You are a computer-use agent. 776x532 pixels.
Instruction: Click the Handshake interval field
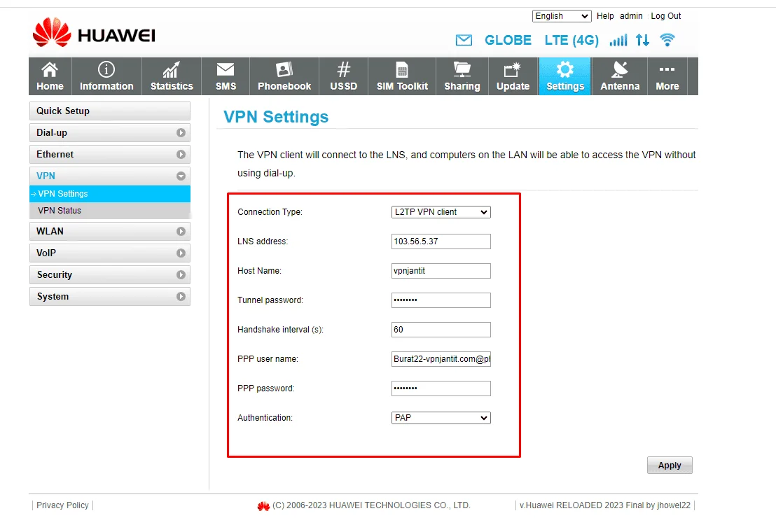click(x=441, y=330)
